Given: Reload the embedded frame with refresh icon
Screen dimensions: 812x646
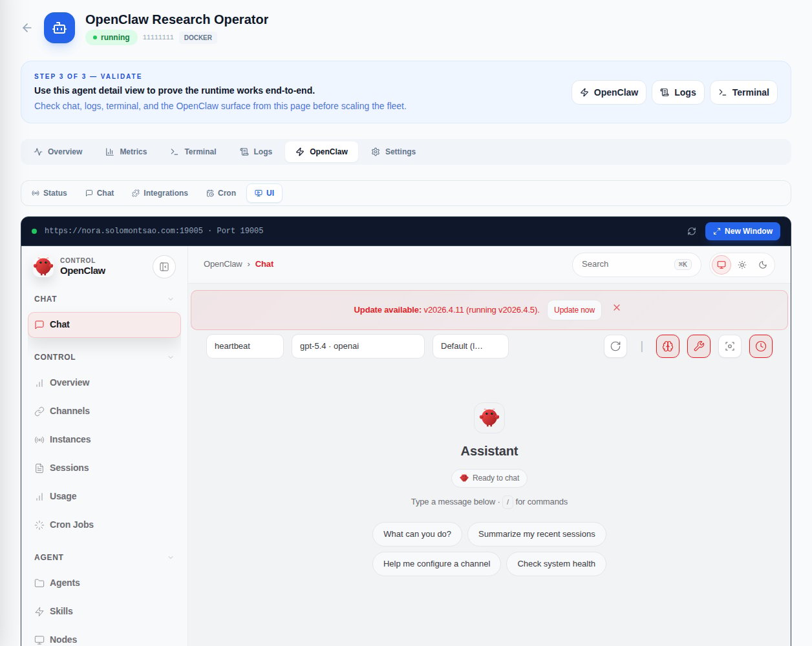Looking at the screenshot, I should click(x=692, y=231).
